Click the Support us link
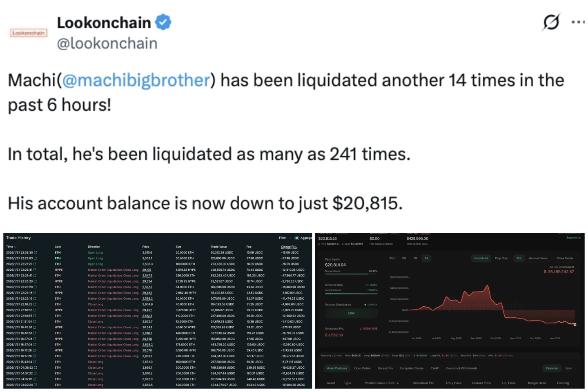This screenshot has height=392, width=588. click(x=573, y=238)
